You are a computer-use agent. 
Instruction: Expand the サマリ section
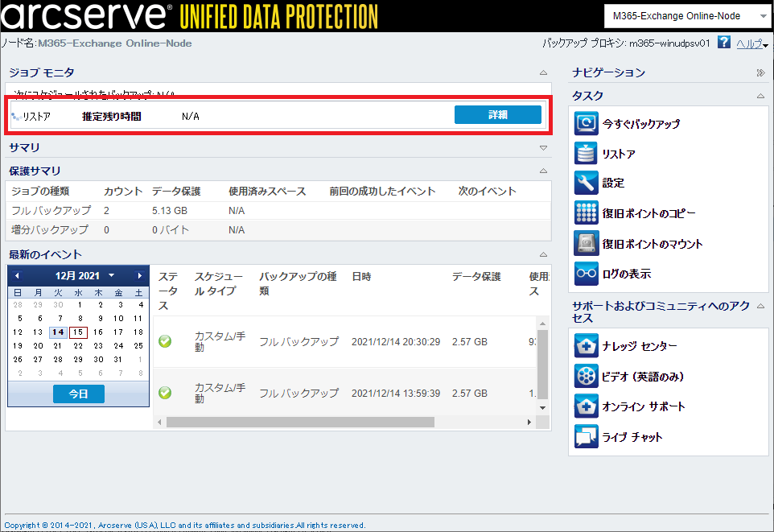(x=543, y=148)
